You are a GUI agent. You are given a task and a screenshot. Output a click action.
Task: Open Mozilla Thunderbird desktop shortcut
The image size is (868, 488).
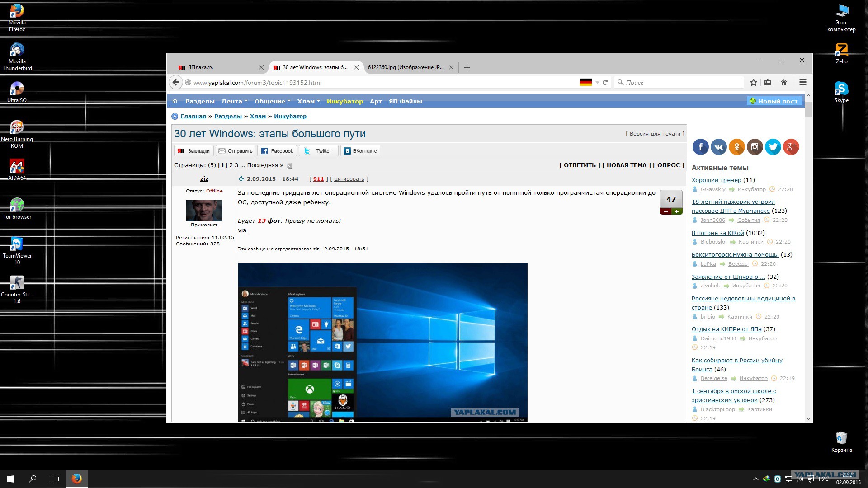pos(17,56)
